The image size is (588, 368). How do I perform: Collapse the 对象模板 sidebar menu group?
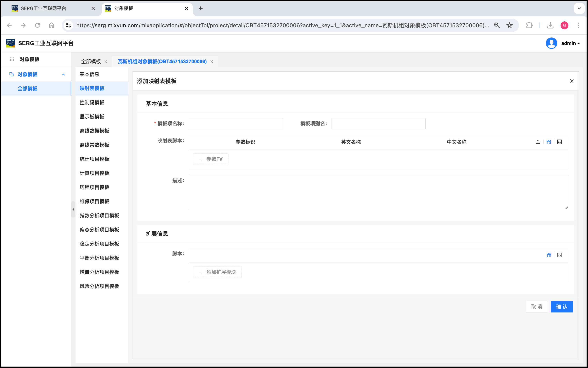click(x=64, y=74)
